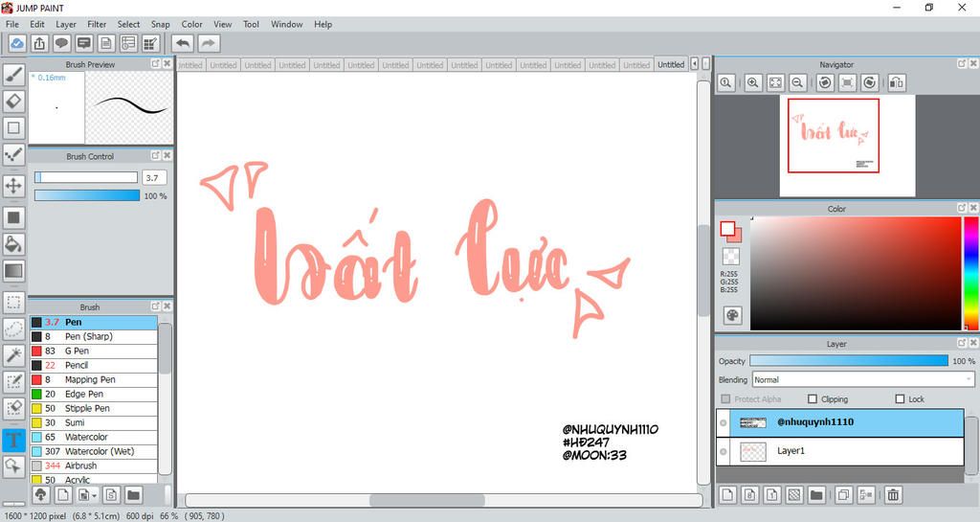Viewport: 980px width, 522px height.
Task: Zoom out using Navigator magnifier minus
Action: click(x=797, y=82)
